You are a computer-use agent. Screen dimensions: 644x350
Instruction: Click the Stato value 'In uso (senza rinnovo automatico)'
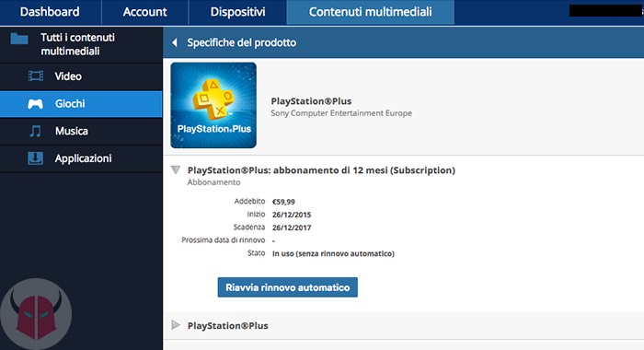[x=333, y=253]
